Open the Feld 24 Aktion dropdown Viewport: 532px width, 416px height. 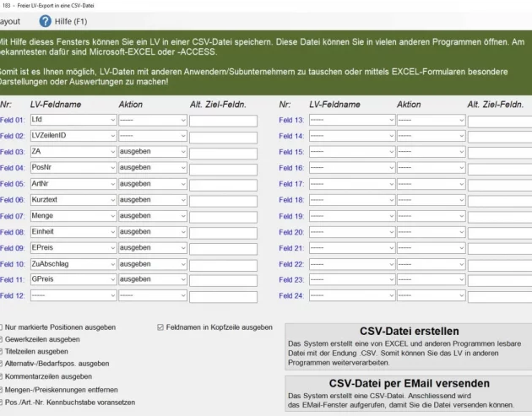pyautogui.click(x=461, y=295)
